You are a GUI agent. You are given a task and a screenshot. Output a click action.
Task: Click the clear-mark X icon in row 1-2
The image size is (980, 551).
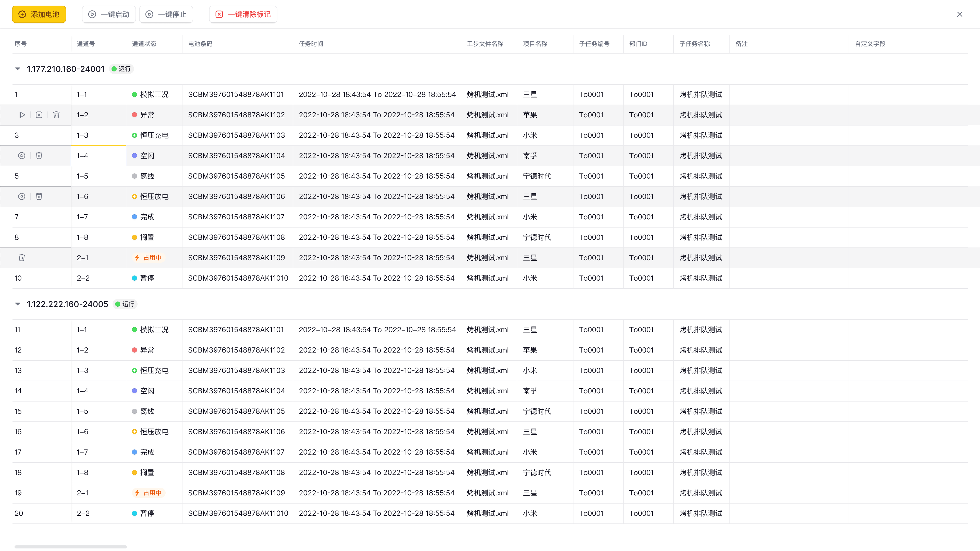pyautogui.click(x=39, y=115)
